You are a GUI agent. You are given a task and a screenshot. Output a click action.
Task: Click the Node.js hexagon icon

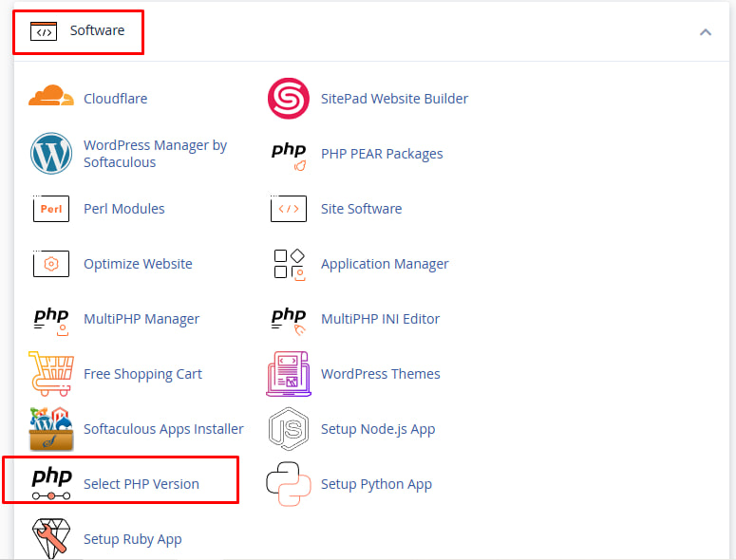pos(288,429)
